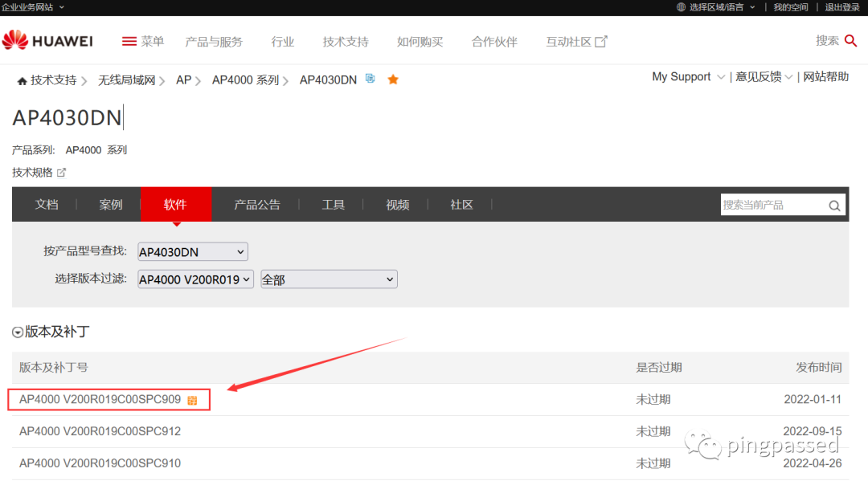Open version AP4000 V200R019C00SPC909
Image resolution: width=868 pixels, height=485 pixels.
(100, 400)
